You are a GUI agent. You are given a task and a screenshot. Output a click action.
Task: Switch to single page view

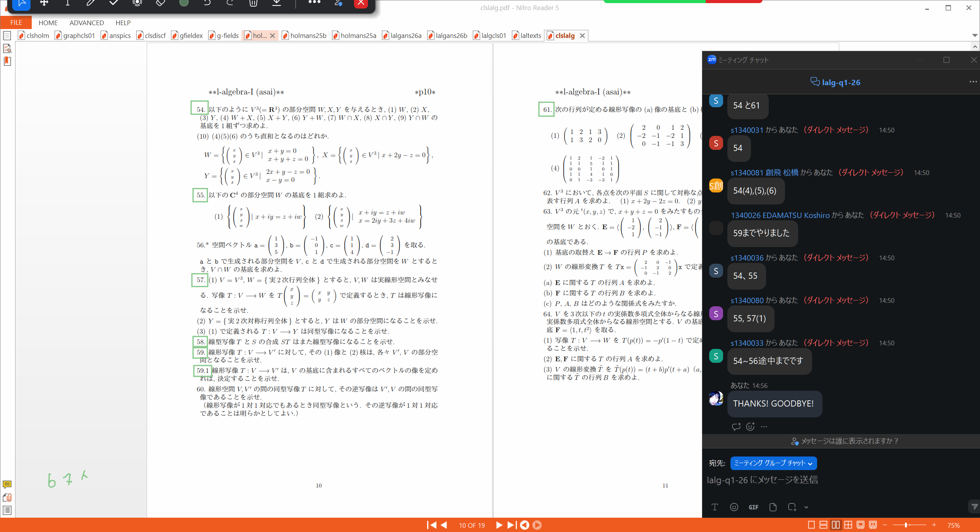(811, 525)
